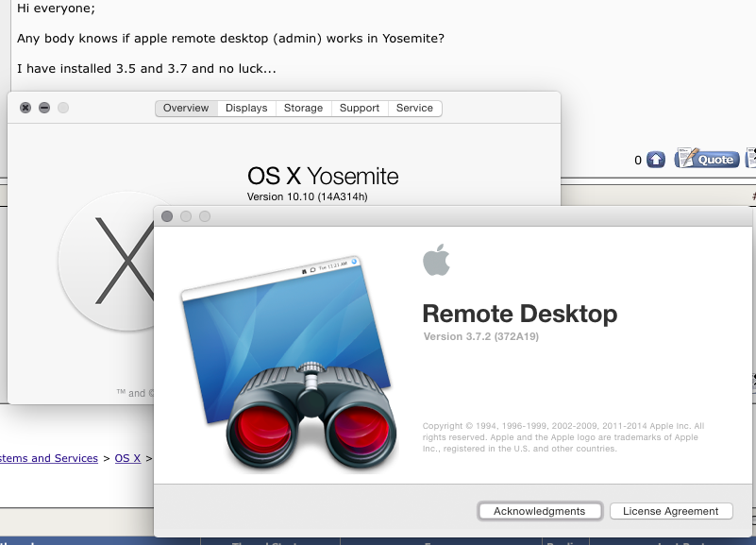Click the blue upvote arrow icon
The width and height of the screenshot is (756, 545).
coord(656,160)
